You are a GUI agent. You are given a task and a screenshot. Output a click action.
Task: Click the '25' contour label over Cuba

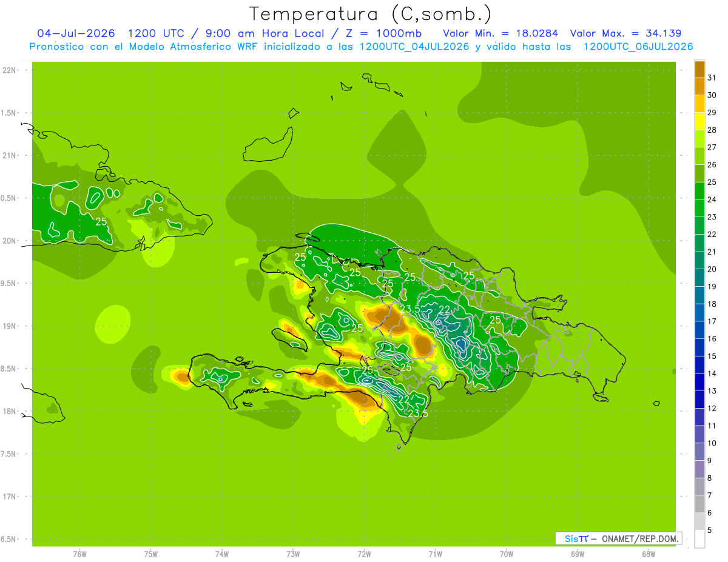101,221
